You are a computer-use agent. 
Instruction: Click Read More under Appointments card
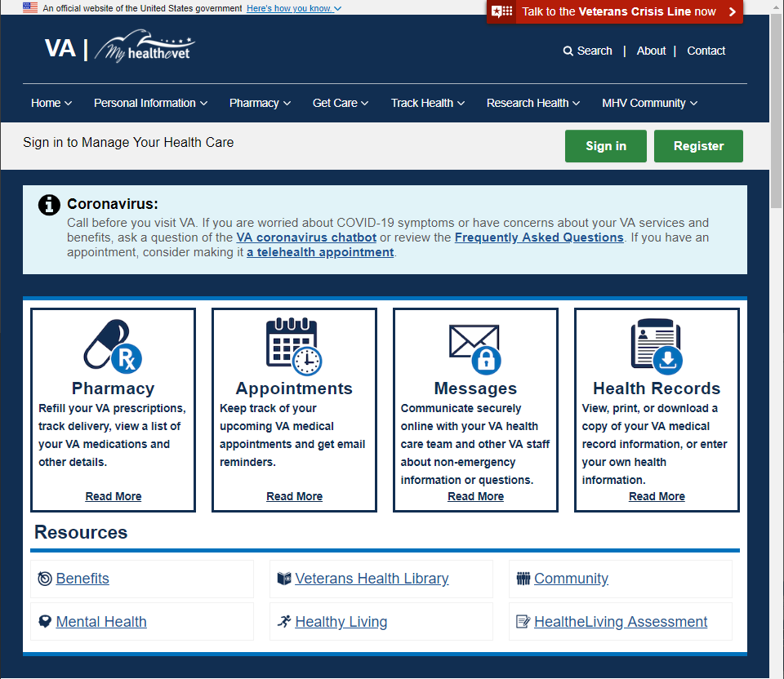click(295, 497)
